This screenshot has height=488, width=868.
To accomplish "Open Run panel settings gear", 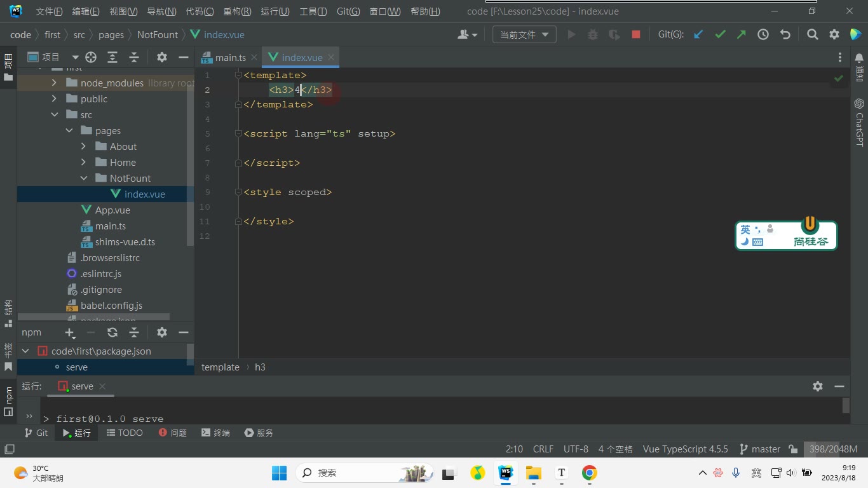I will [x=818, y=386].
